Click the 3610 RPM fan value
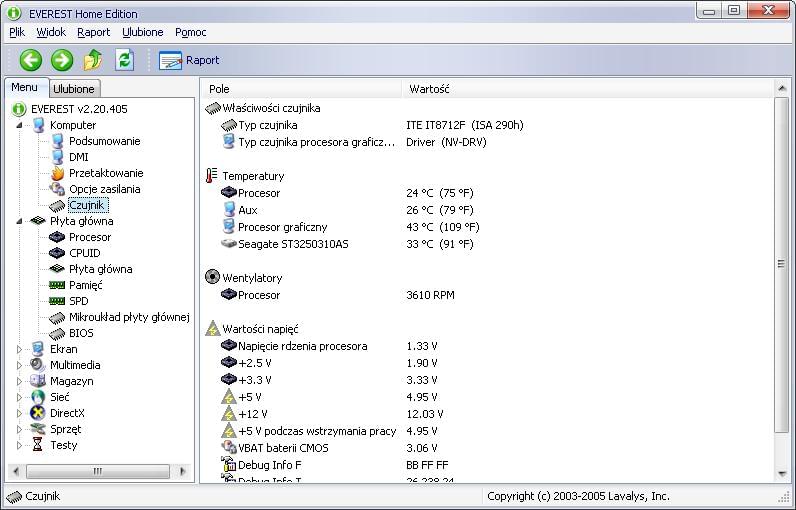 pyautogui.click(x=430, y=295)
